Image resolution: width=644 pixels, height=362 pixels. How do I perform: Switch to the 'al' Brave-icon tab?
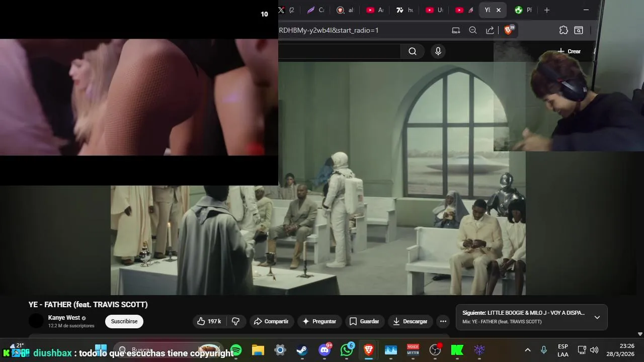[x=345, y=10]
